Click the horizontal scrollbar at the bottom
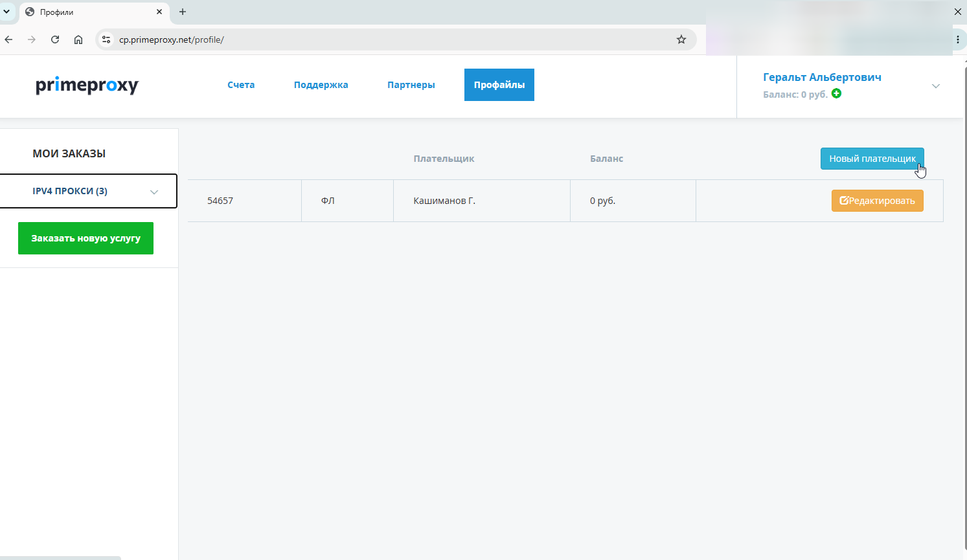967x560 pixels. [60, 557]
